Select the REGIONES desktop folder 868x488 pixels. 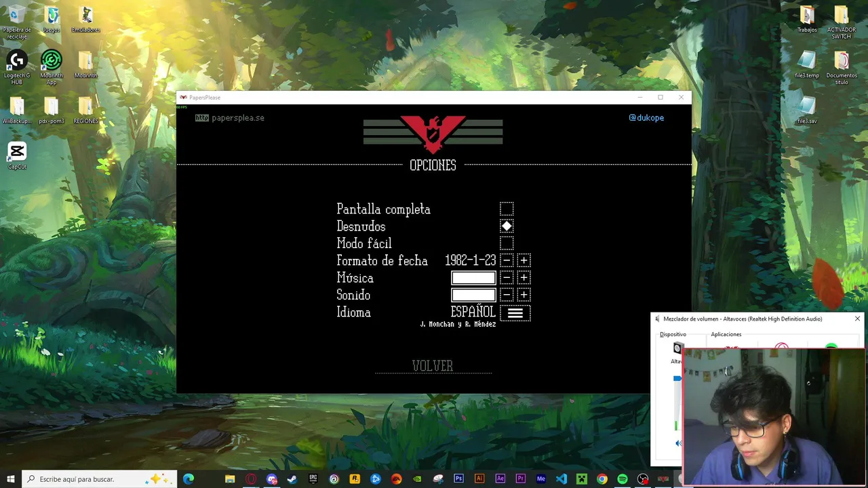(85, 110)
